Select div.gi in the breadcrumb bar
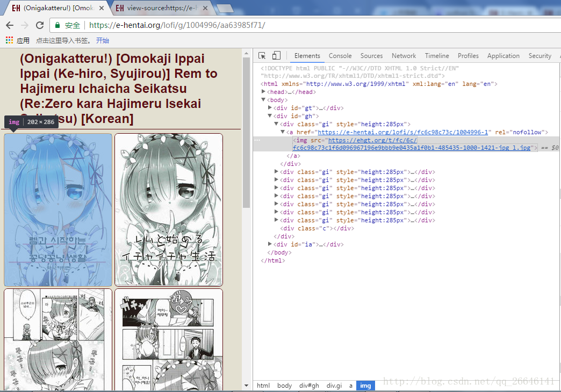561x392 pixels. (x=334, y=386)
